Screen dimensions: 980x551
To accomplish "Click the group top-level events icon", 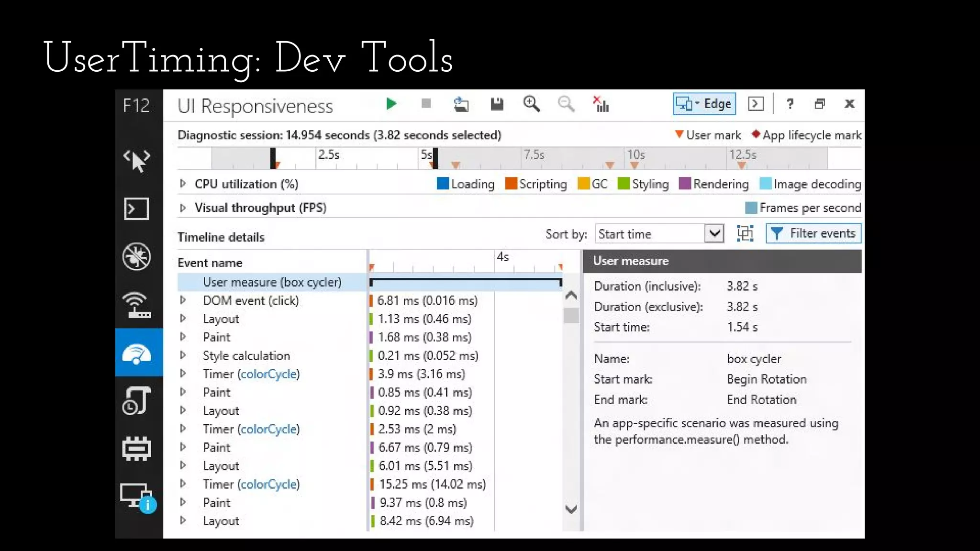I will pos(745,234).
